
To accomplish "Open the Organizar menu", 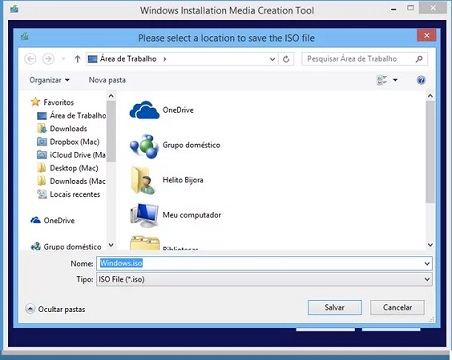I will pos(49,80).
